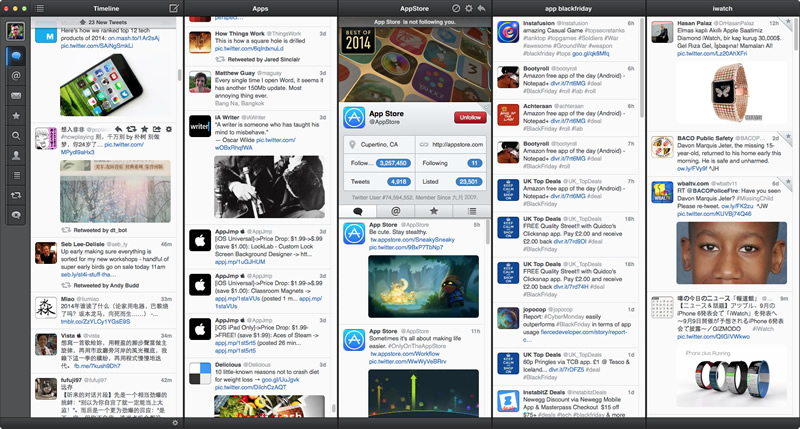Open BACO Public Safety avatar in iwatch column

(x=662, y=147)
